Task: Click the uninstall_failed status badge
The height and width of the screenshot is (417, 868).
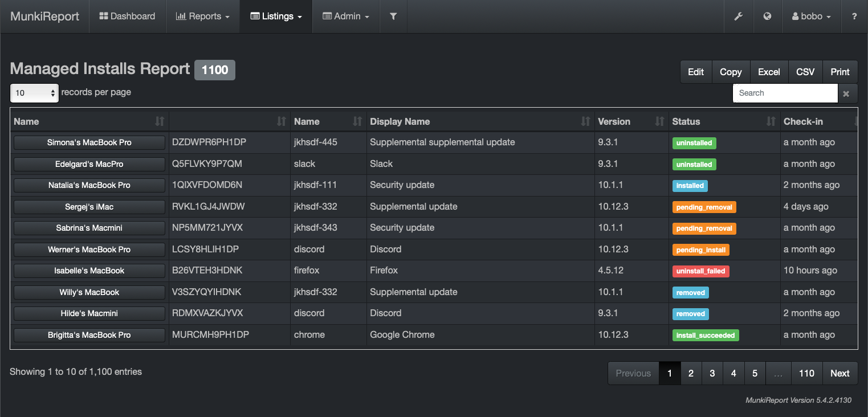Action: [x=700, y=271]
